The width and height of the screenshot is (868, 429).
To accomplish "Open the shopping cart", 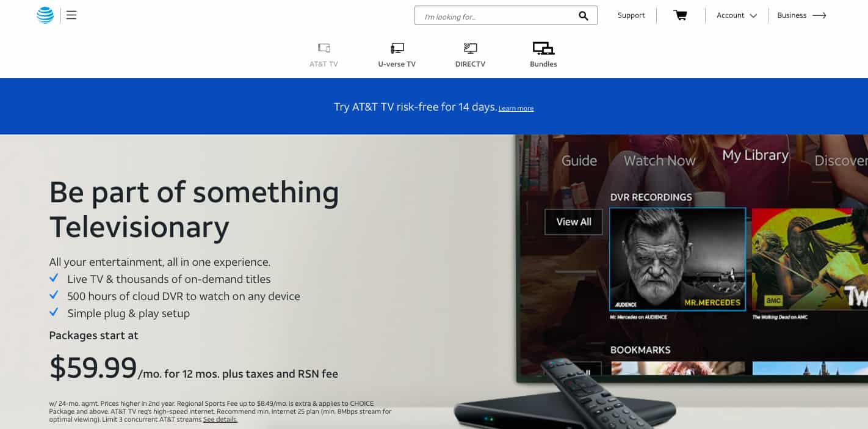I will [x=680, y=15].
